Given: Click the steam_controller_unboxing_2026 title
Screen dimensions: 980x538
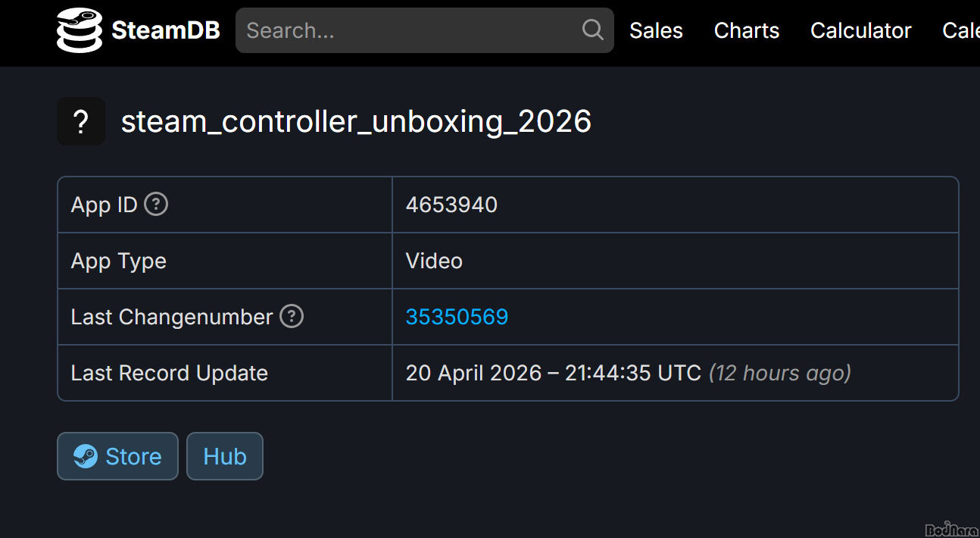Looking at the screenshot, I should coord(356,121).
